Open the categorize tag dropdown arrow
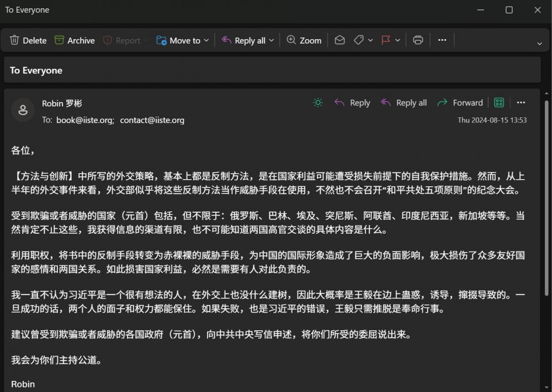The height and width of the screenshot is (392, 552). [x=370, y=40]
